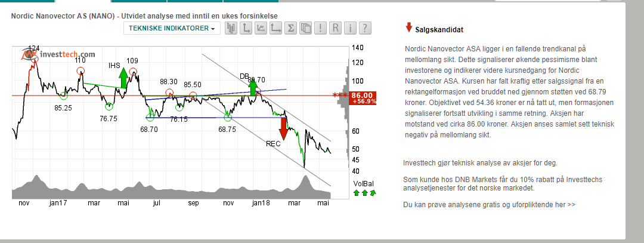This screenshot has width=644, height=243.
Task: Click the 76.15 trough label
Action: click(179, 119)
